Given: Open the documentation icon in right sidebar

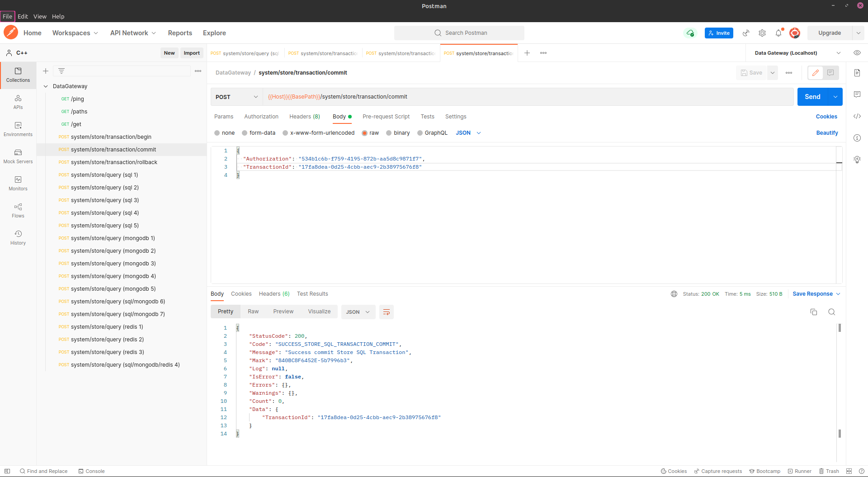Looking at the screenshot, I should [857, 73].
